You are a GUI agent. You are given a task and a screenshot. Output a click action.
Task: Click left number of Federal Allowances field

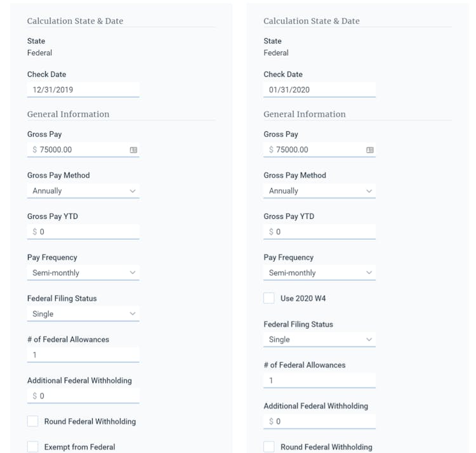pyautogui.click(x=83, y=355)
